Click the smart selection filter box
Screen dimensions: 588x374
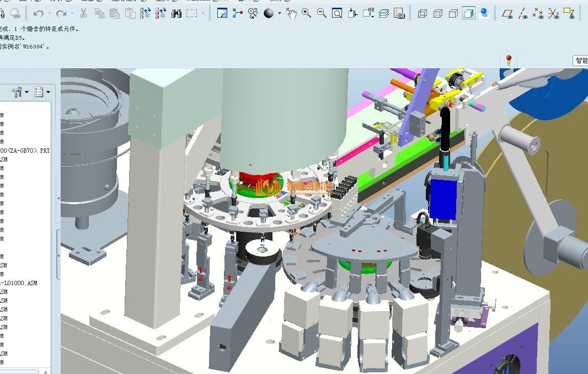tap(581, 61)
